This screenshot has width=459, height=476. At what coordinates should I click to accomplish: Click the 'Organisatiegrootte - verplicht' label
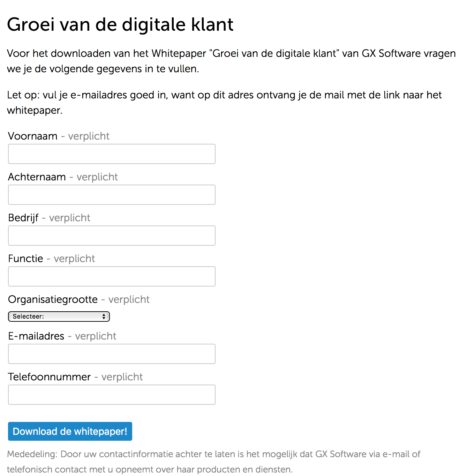(79, 299)
